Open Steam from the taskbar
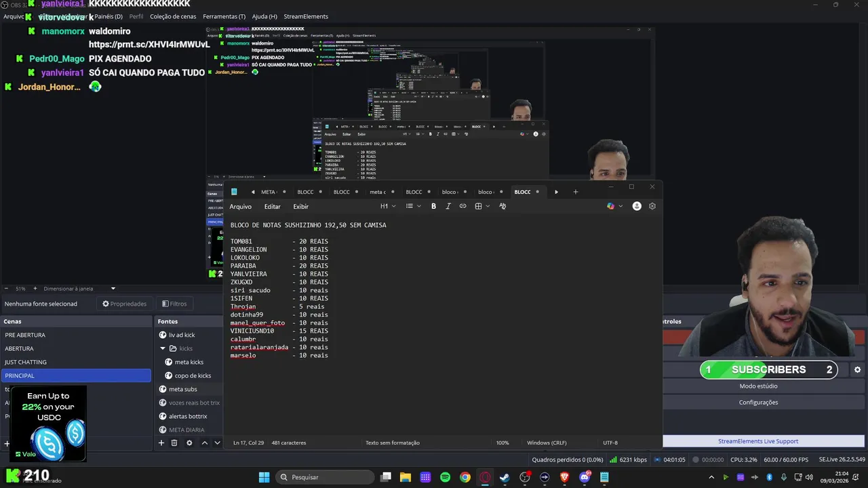 [505, 477]
